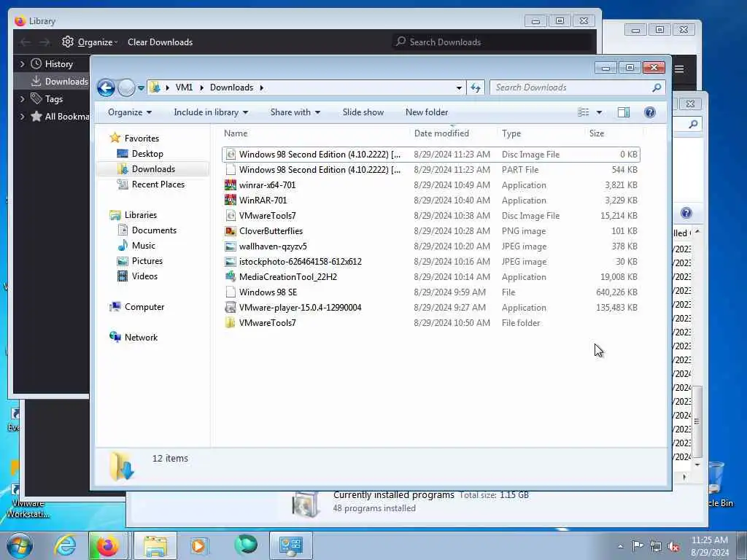Select Computer in navigation pane
The width and height of the screenshot is (747, 560).
[144, 307]
